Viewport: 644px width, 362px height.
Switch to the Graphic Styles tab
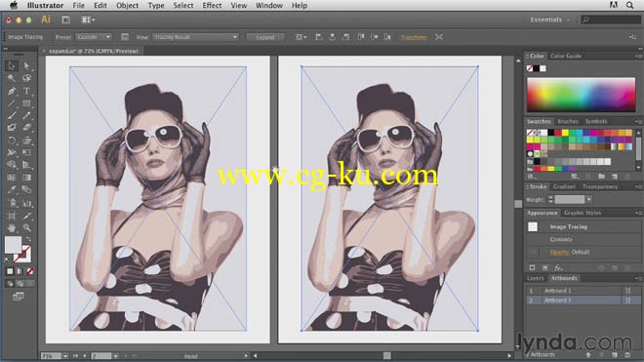[583, 213]
